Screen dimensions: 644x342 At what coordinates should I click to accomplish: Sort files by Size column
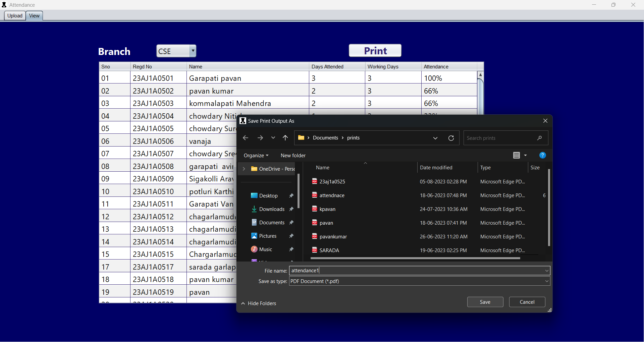[537, 168]
